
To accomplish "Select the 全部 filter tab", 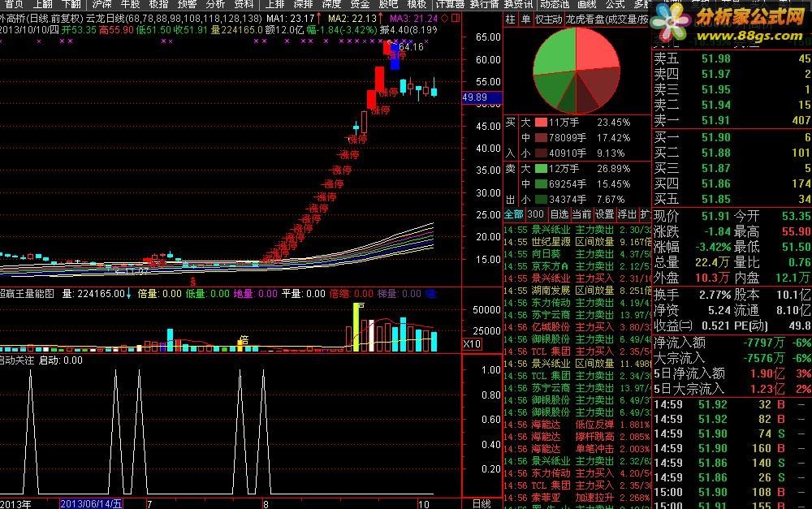I will pyautogui.click(x=514, y=214).
